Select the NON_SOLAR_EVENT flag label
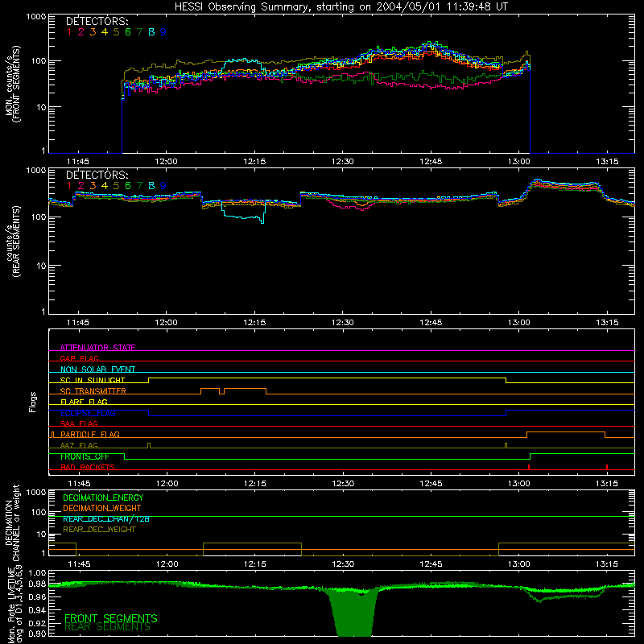 (x=97, y=369)
